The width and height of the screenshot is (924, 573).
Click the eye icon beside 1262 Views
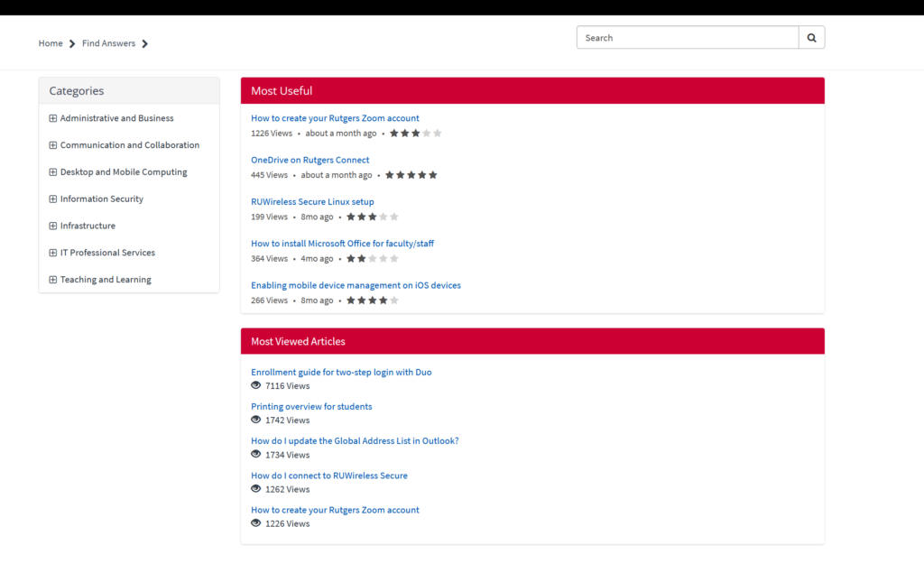(x=255, y=489)
